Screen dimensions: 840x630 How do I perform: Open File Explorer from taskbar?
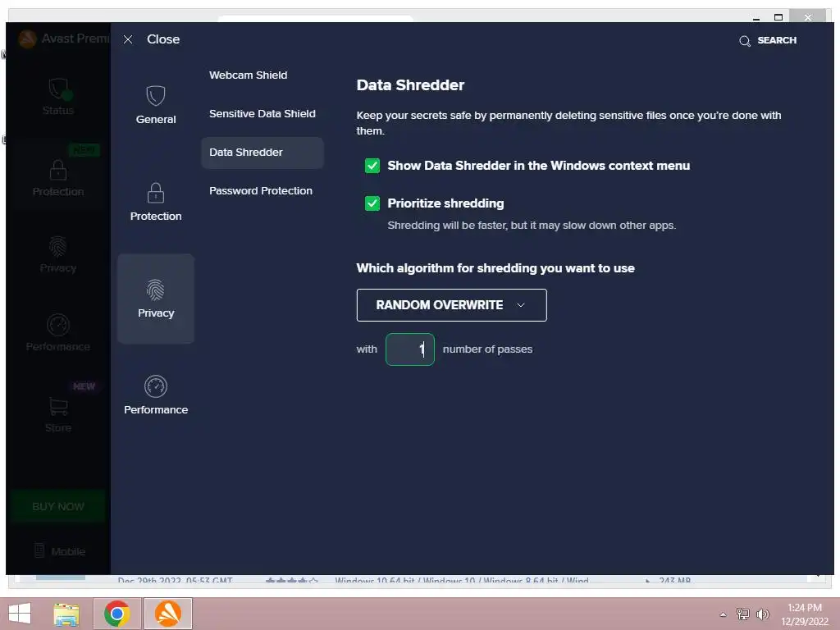click(x=66, y=614)
